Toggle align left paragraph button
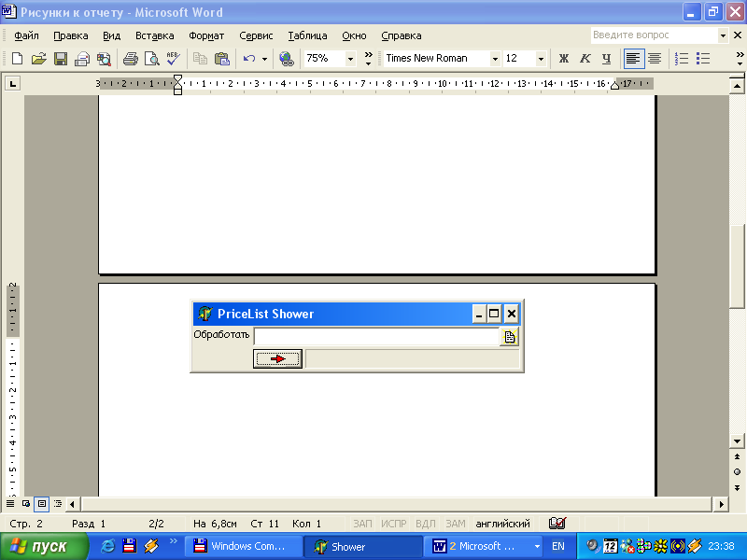This screenshot has height=560, width=747. click(x=633, y=59)
